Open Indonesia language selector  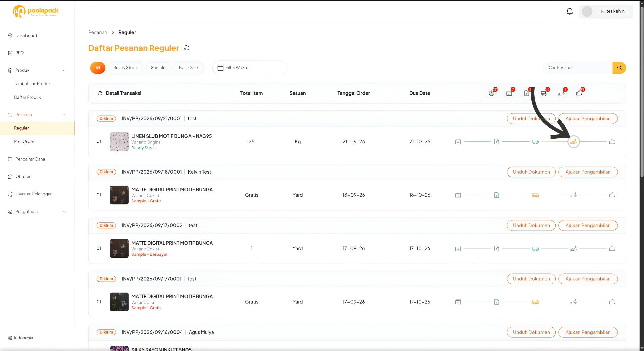coord(20,338)
